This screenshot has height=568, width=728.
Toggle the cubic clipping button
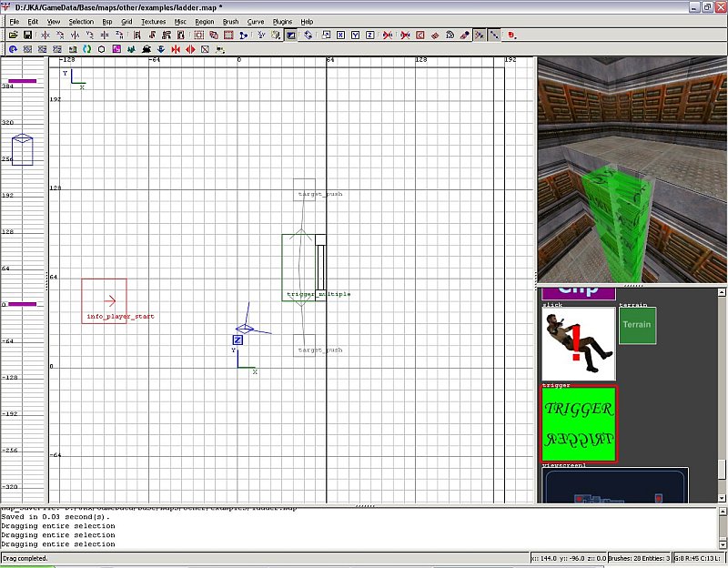click(x=291, y=35)
